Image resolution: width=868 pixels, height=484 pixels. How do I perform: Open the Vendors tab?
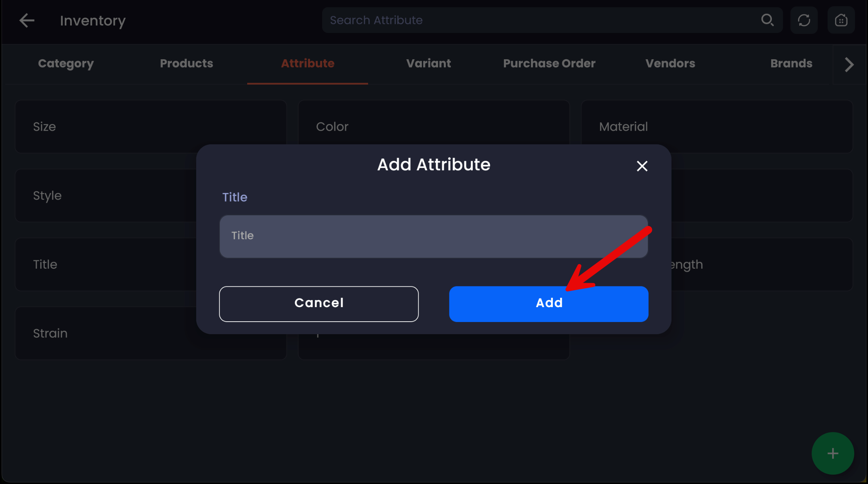(670, 64)
